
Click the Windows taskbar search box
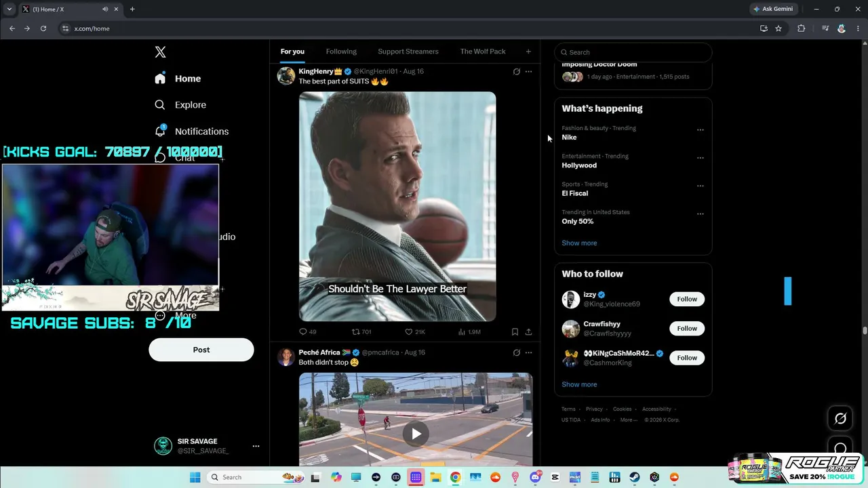pyautogui.click(x=256, y=477)
